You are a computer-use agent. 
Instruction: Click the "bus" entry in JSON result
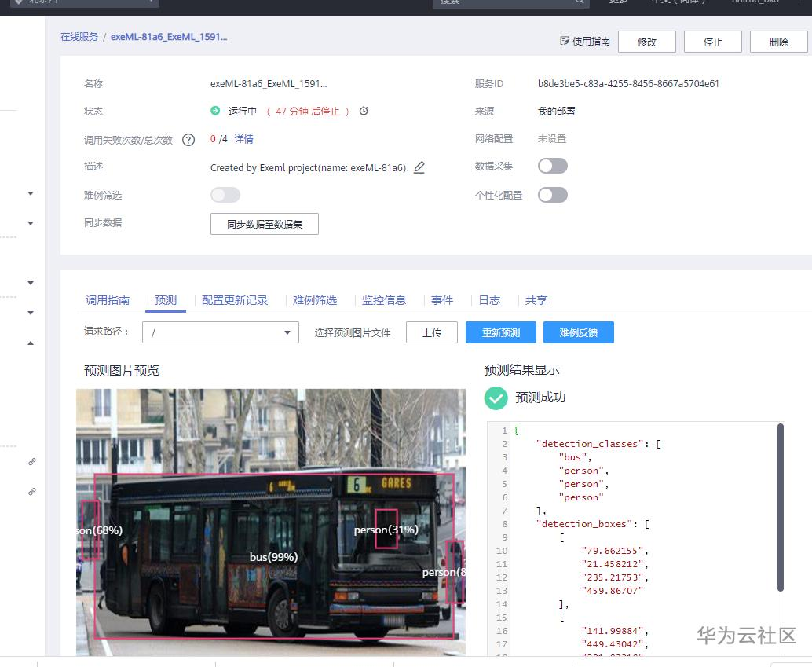point(575,457)
